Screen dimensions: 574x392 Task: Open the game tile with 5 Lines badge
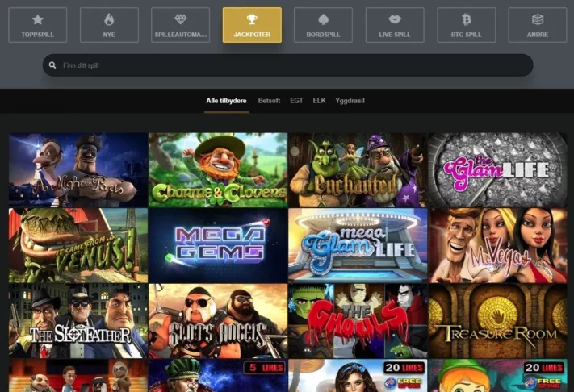pos(218,376)
